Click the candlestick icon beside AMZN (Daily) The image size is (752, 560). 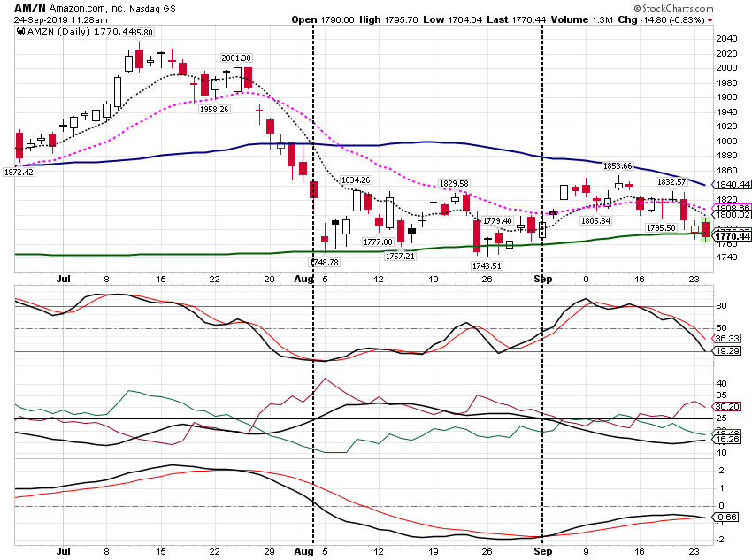click(x=20, y=32)
